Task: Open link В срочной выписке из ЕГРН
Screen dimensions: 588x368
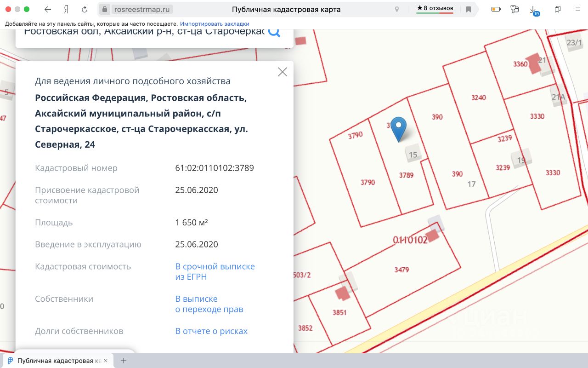Action: (x=215, y=271)
